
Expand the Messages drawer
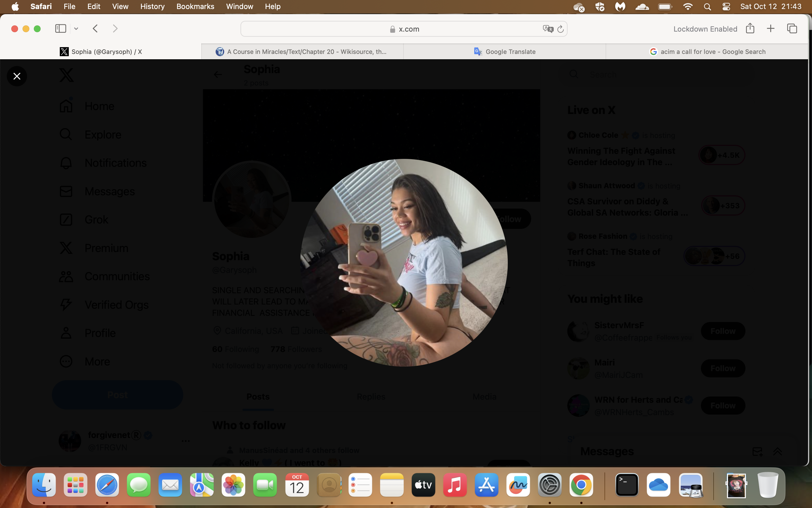[777, 452]
